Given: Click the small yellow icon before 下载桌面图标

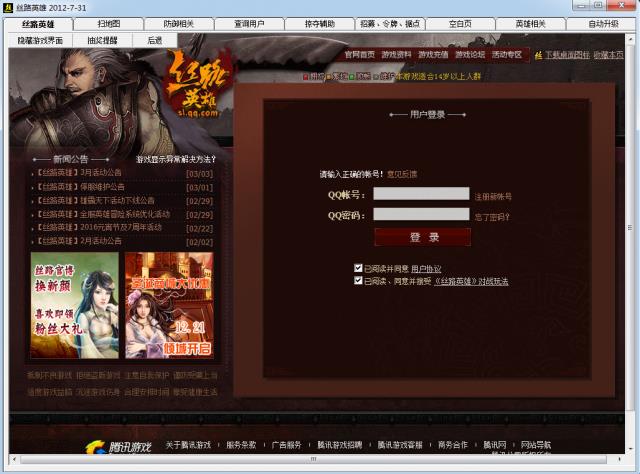Looking at the screenshot, I should [539, 55].
